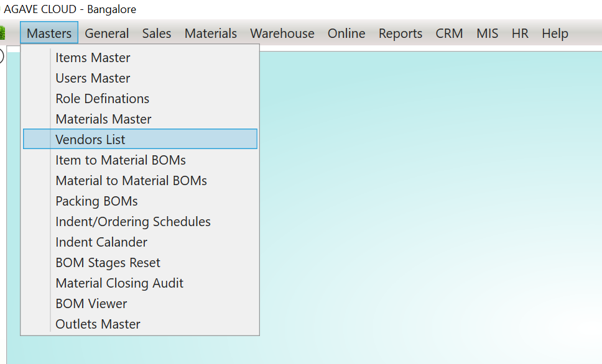Launch the BOM Viewer
Viewport: 602px width, 364px height.
pyautogui.click(x=91, y=304)
